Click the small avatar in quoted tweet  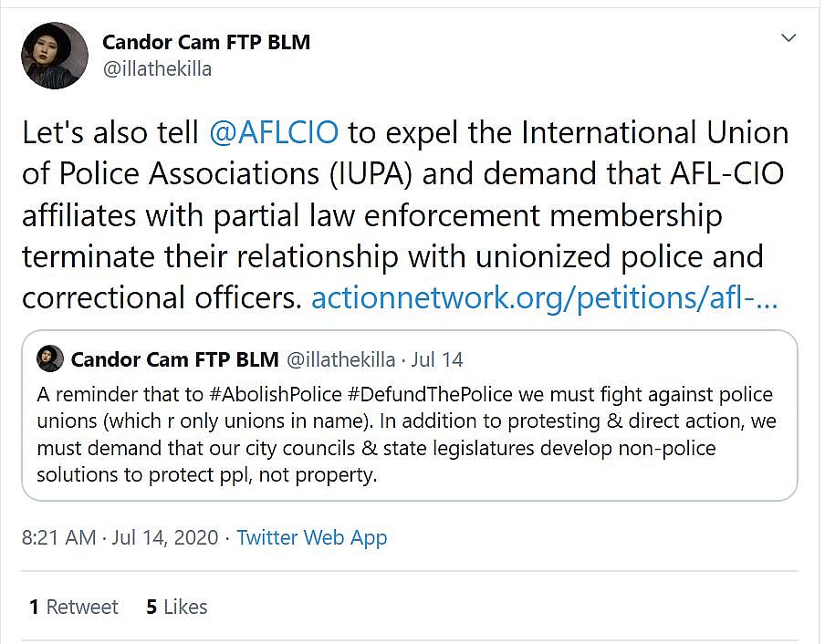tap(49, 359)
